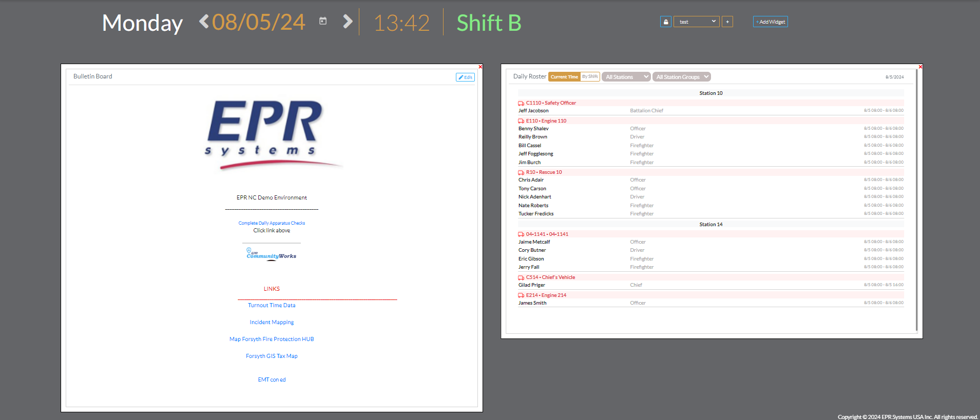
Task: Click the E110 Engine 110 truck icon
Action: [521, 121]
